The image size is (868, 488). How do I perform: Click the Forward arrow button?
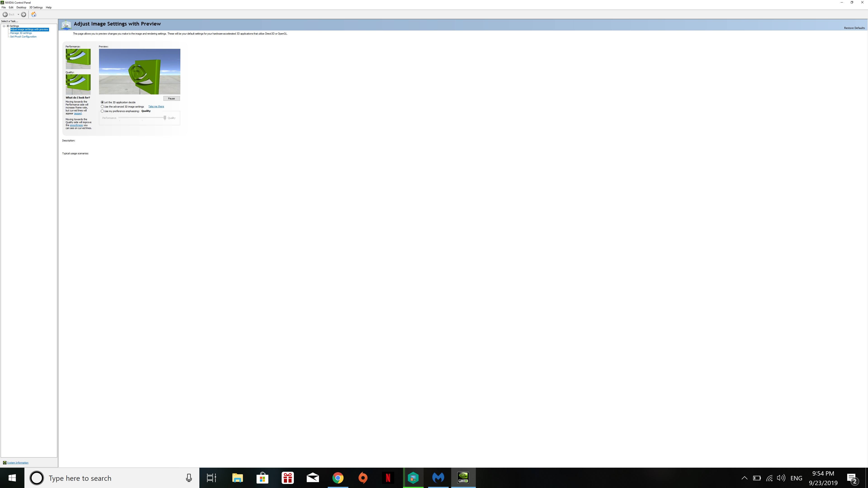(x=24, y=14)
